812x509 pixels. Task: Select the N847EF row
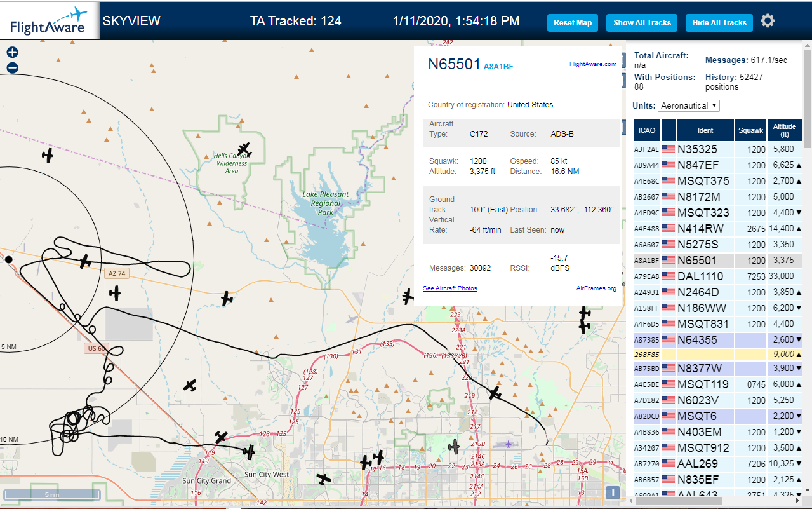point(718,165)
